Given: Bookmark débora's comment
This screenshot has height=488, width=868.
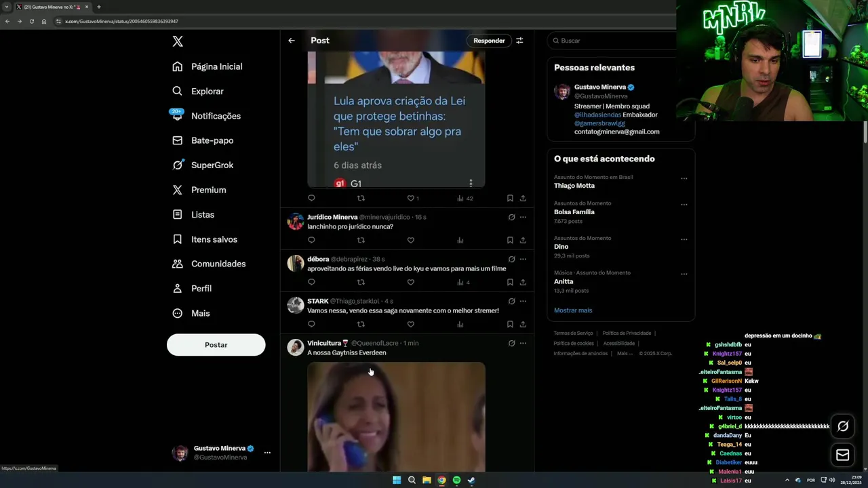Looking at the screenshot, I should tap(510, 282).
